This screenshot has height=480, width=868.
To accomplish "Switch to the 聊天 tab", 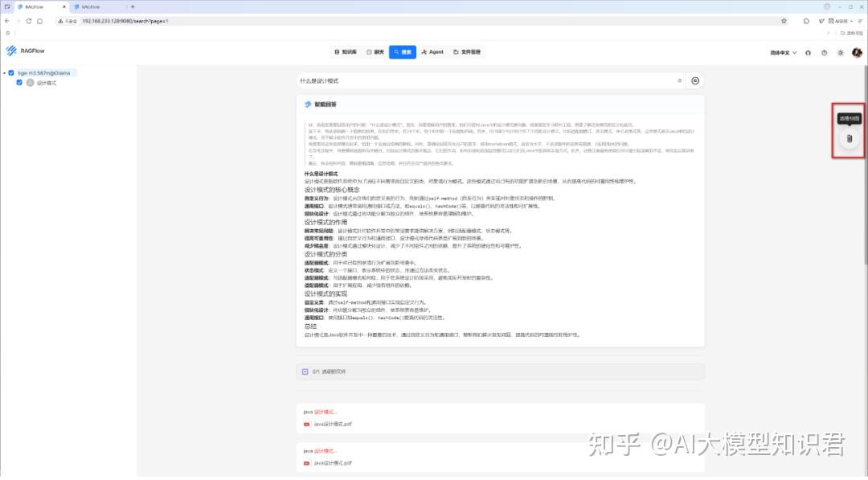I will pyautogui.click(x=375, y=52).
